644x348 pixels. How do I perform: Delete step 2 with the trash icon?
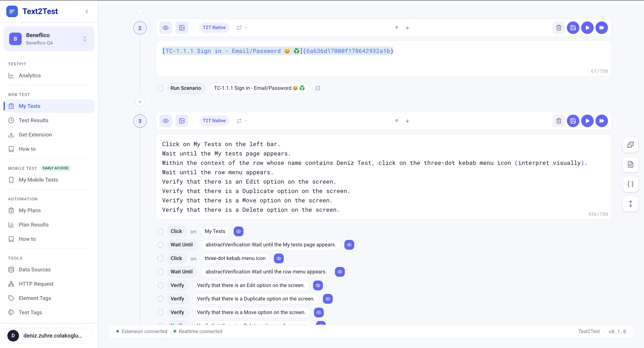(559, 28)
